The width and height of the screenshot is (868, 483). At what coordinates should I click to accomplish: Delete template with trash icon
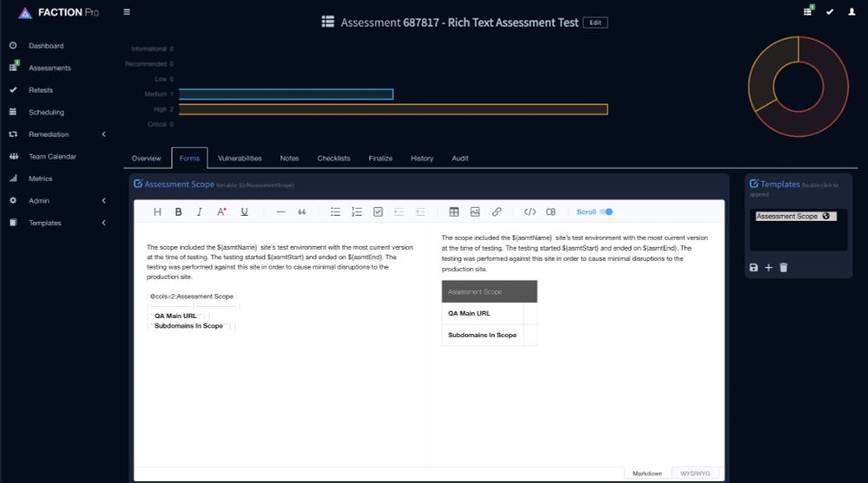pos(783,268)
